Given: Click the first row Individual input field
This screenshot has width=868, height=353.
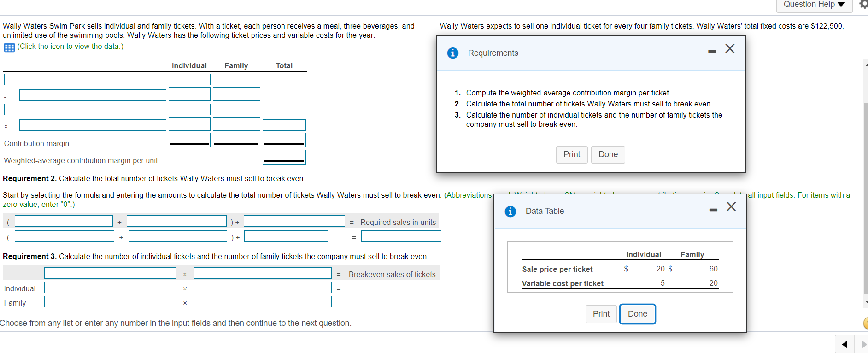Looking at the screenshot, I should click(189, 80).
